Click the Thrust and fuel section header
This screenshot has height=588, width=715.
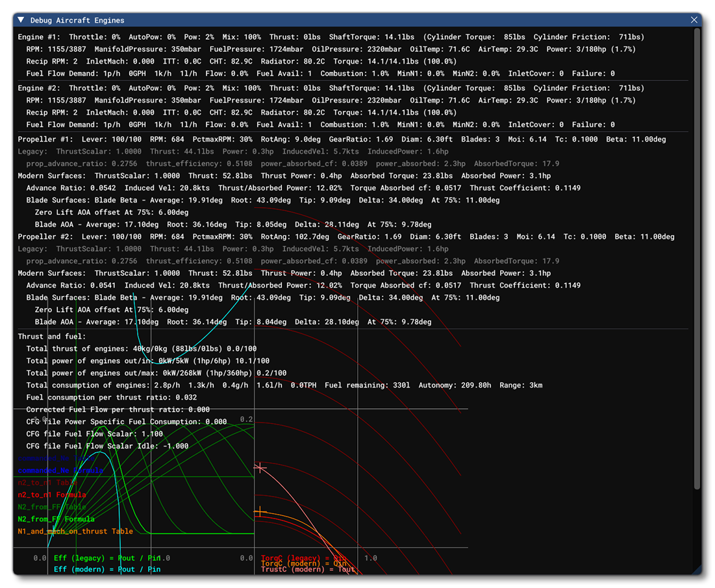[x=52, y=336]
